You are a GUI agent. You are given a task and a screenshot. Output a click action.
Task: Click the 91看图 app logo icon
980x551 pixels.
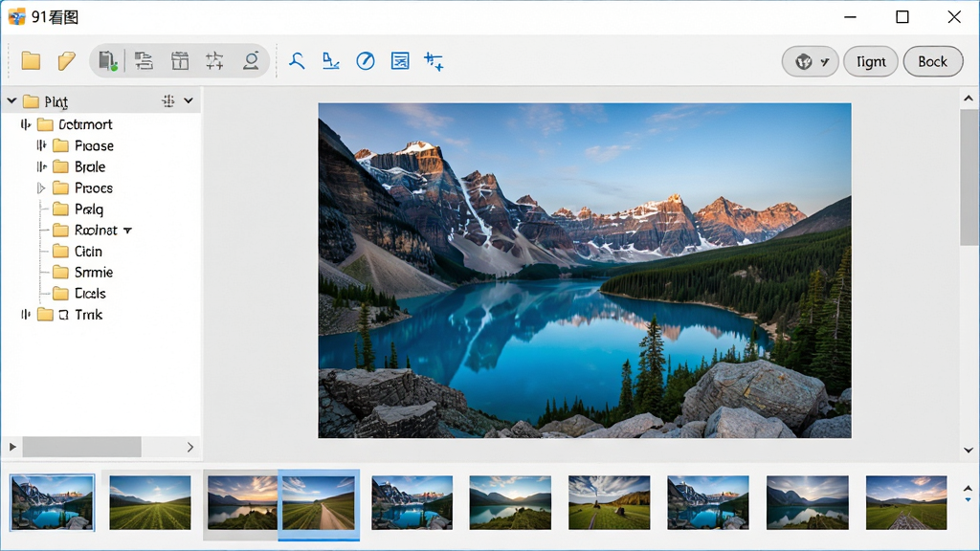coord(17,16)
